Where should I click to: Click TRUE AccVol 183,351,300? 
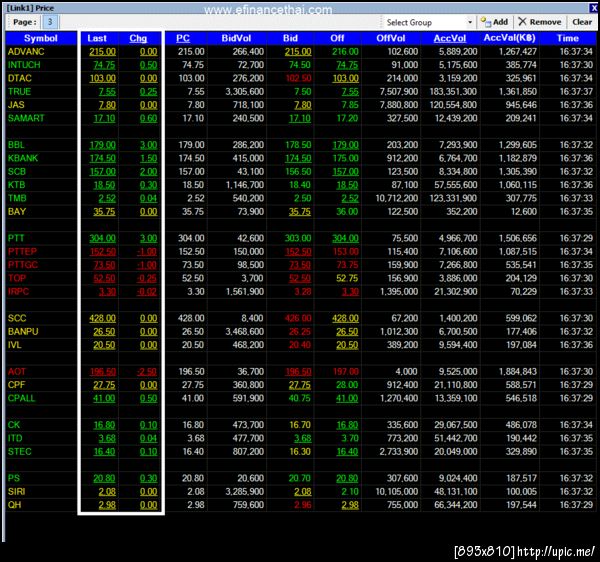point(453,92)
